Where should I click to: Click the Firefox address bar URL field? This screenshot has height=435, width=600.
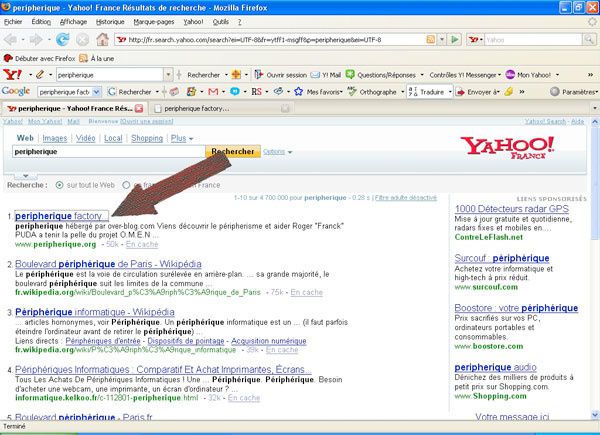pyautogui.click(x=276, y=39)
